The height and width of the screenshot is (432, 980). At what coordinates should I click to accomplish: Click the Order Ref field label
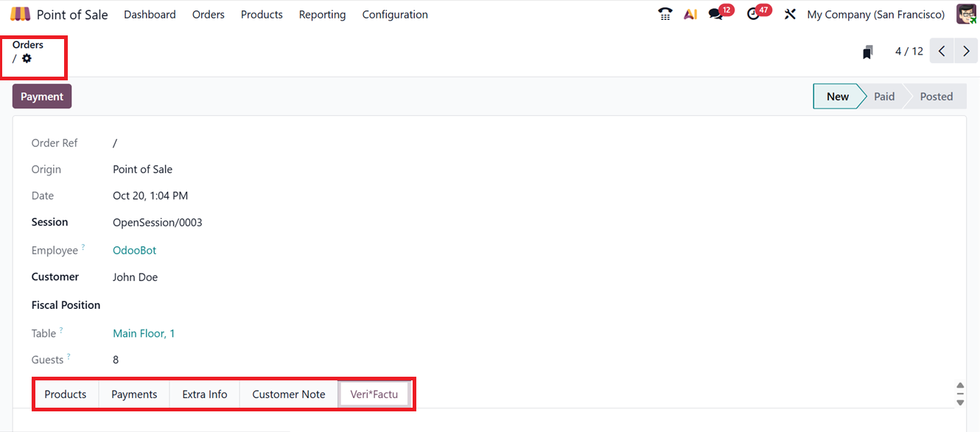pyautogui.click(x=55, y=143)
